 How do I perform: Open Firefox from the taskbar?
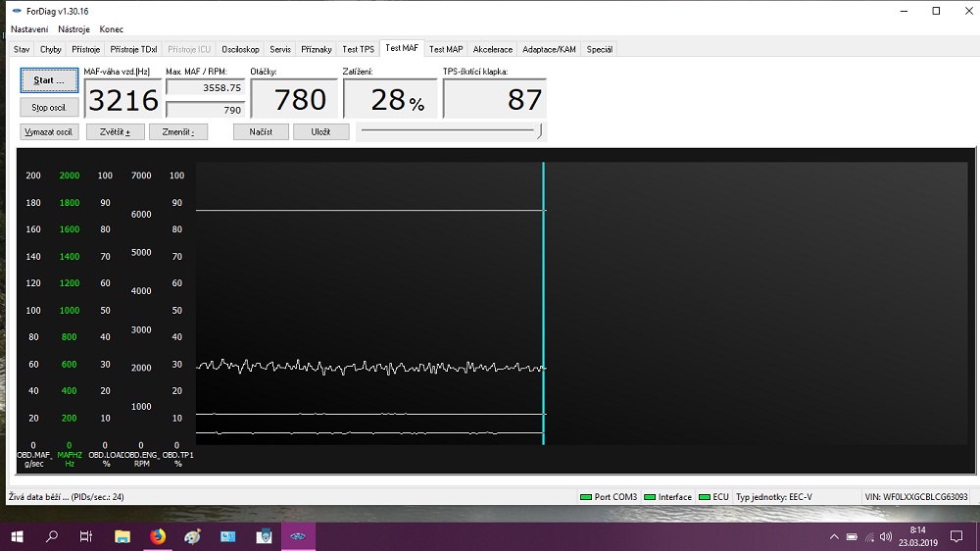pos(158,536)
